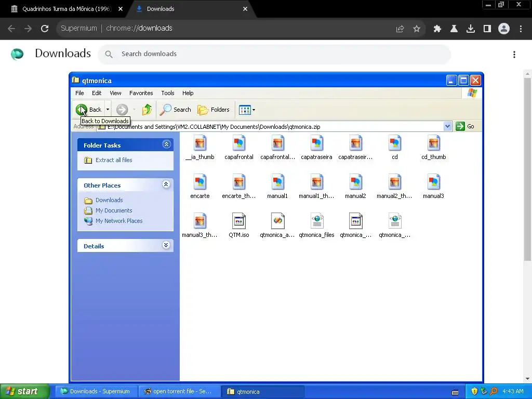The image size is (532, 399).
Task: Click the security shield tray icon
Action: click(x=474, y=392)
